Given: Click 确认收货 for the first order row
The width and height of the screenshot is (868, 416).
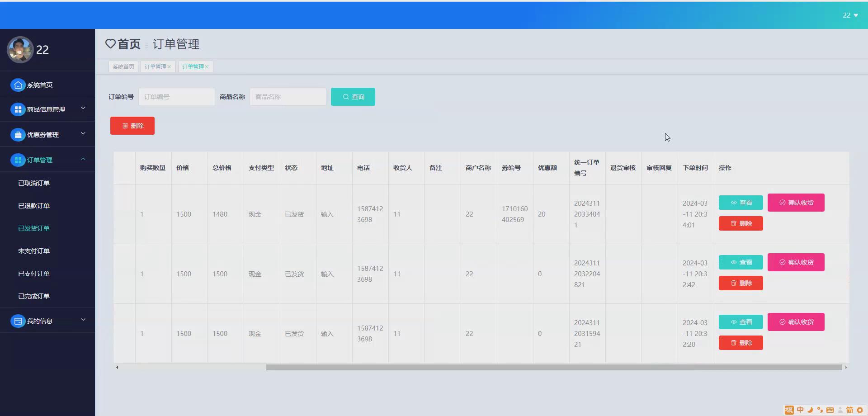Looking at the screenshot, I should (796, 203).
